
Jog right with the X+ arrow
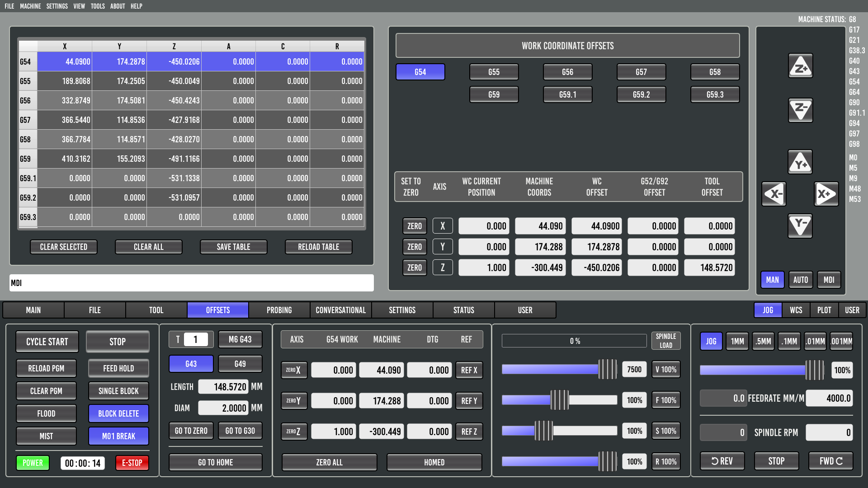pyautogui.click(x=826, y=194)
